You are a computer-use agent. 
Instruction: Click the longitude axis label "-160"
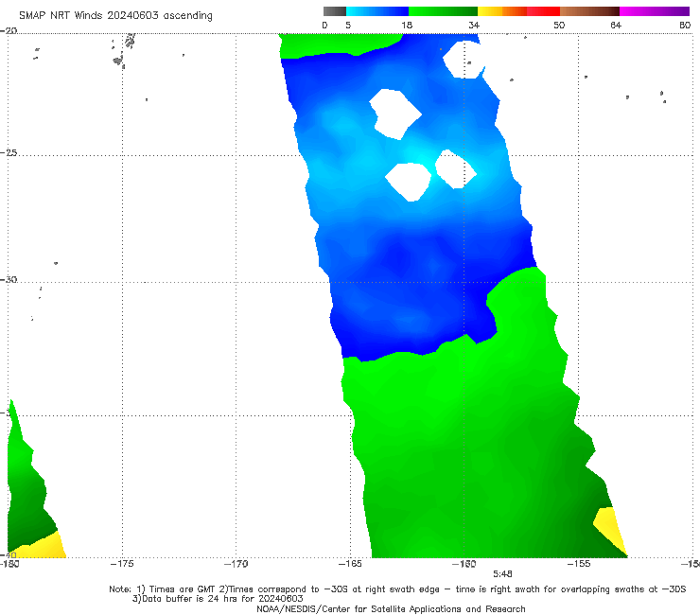(464, 564)
